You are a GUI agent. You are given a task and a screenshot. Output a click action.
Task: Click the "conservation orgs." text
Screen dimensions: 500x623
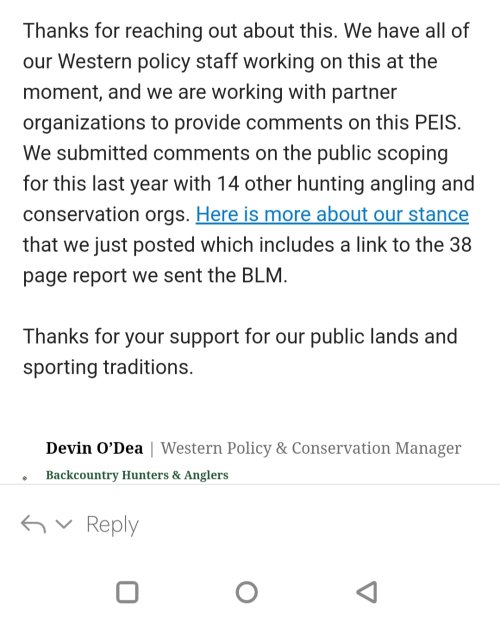[x=107, y=215]
